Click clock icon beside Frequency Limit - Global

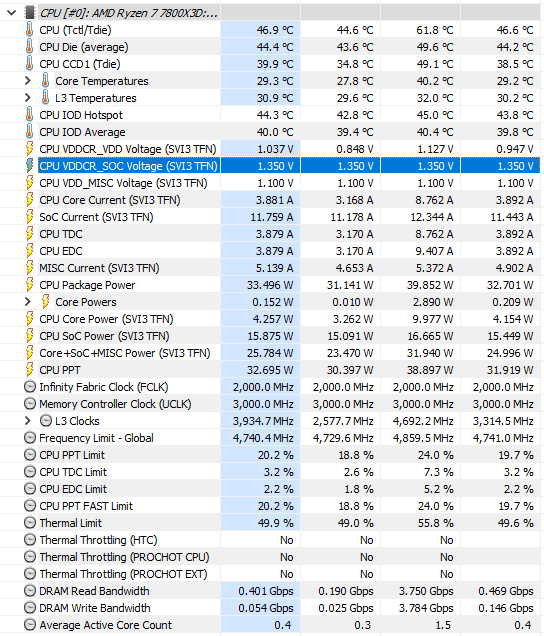click(x=30, y=438)
